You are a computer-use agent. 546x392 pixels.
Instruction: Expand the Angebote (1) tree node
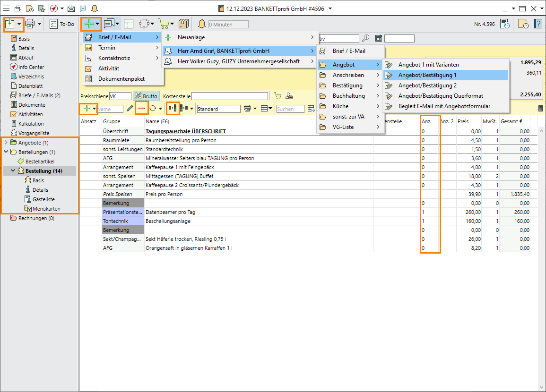[x=6, y=143]
